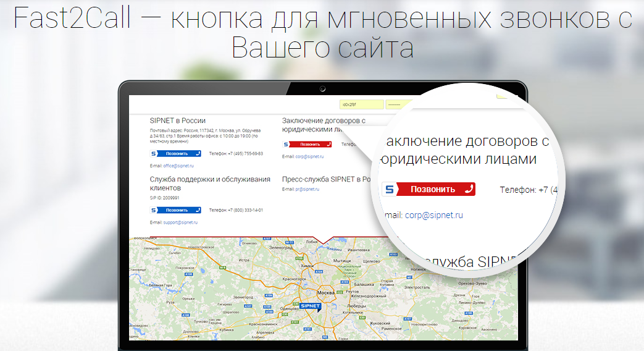This screenshot has height=351, width=644.
Task: Click the Красногорск label on the map
Action: point(294,279)
